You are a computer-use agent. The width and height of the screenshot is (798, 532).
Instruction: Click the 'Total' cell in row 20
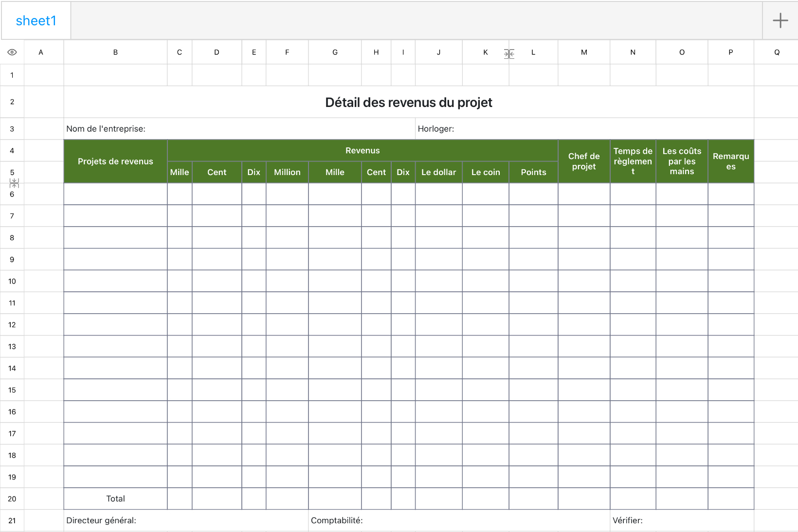tap(115, 498)
